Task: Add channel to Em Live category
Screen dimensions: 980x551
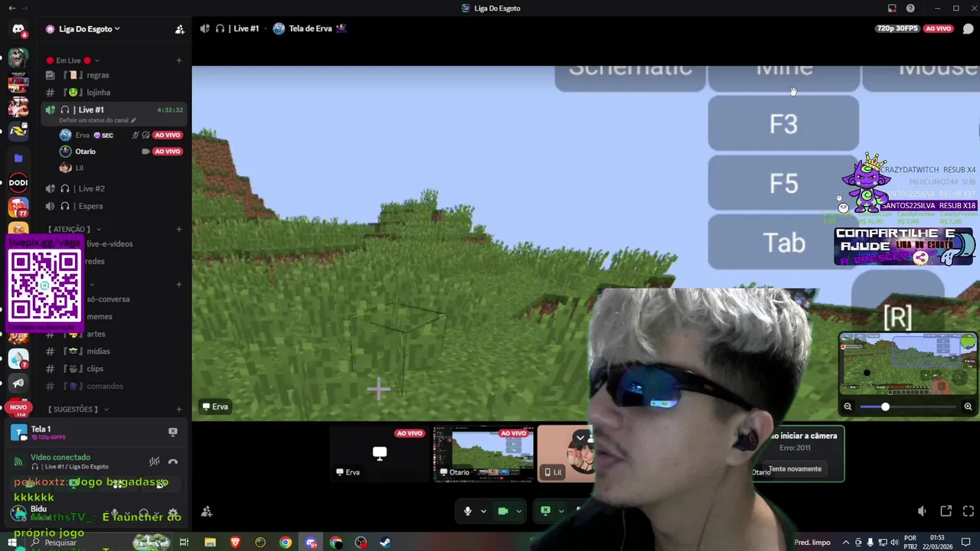Action: pos(179,60)
